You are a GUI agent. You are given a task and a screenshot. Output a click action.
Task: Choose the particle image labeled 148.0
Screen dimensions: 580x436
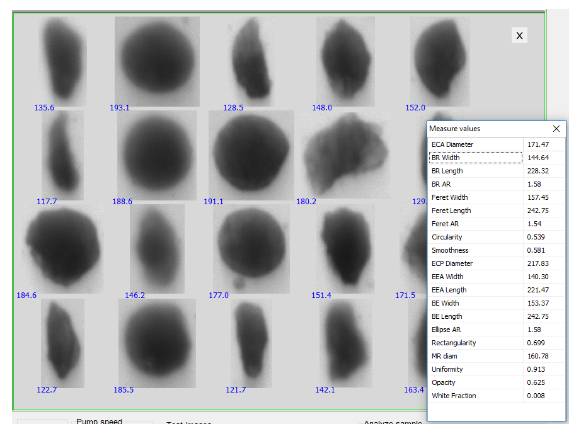(x=345, y=61)
